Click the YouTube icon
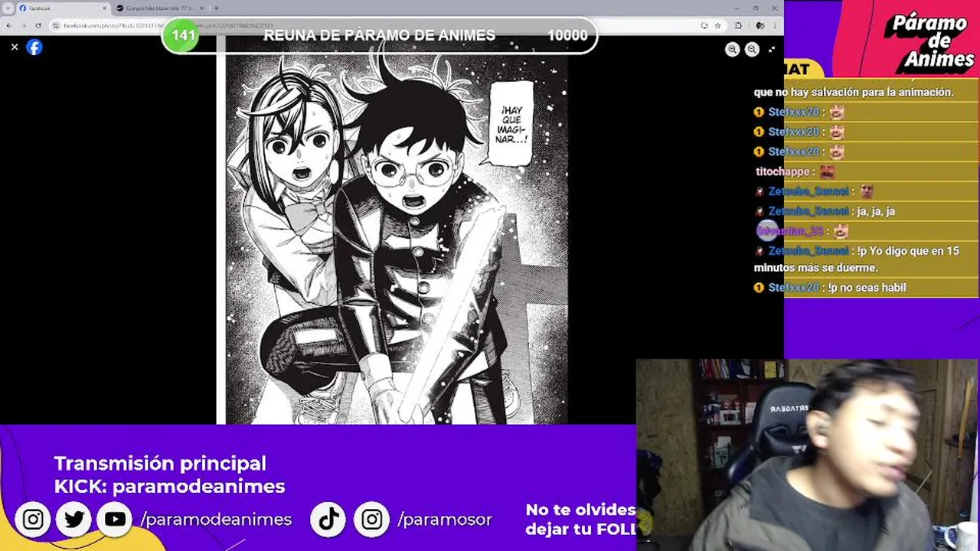 coord(116,520)
